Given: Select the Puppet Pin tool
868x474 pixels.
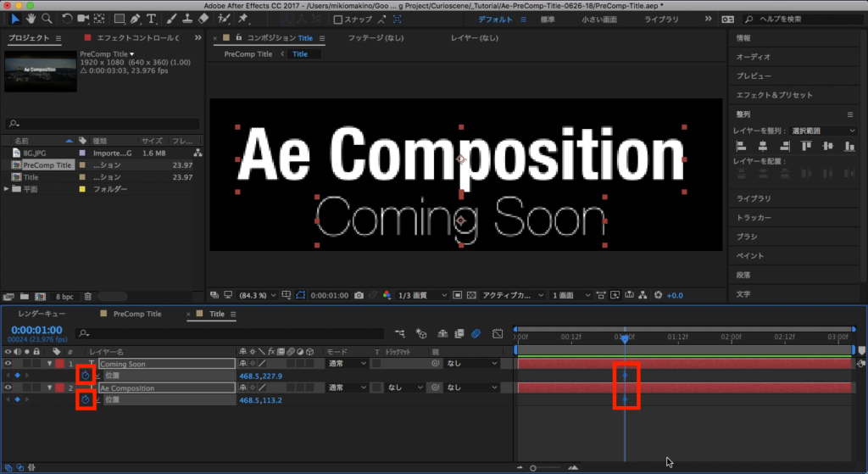Looking at the screenshot, I should click(x=242, y=19).
